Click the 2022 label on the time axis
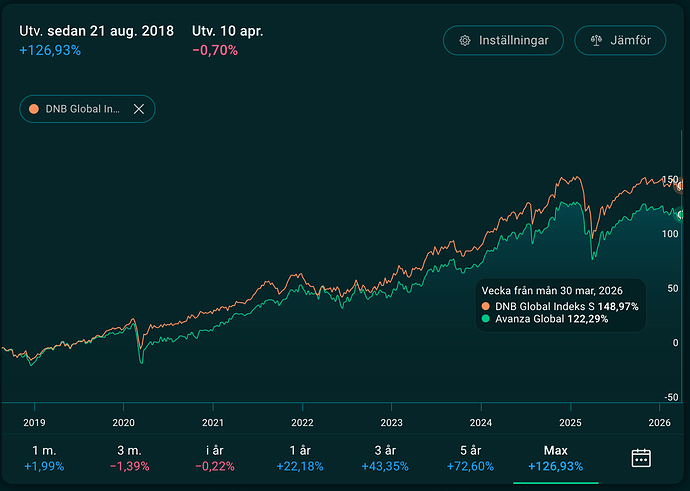The height and width of the screenshot is (491, 690). (302, 423)
